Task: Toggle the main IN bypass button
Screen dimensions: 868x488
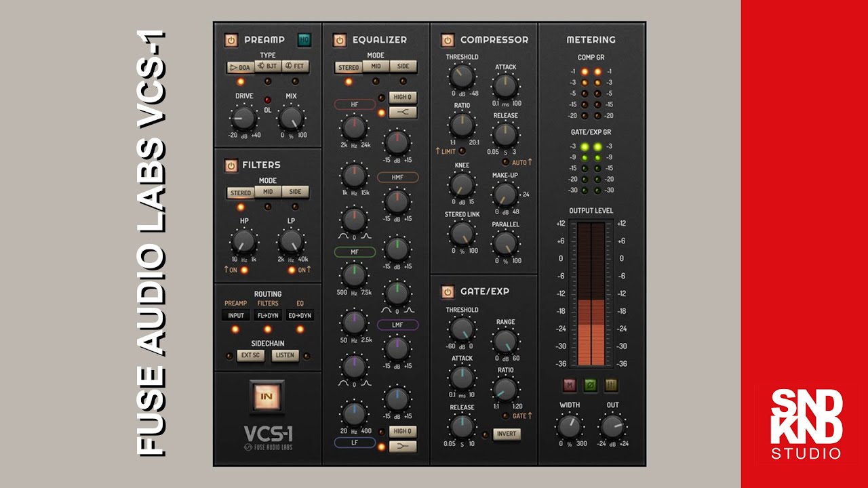Action: (267, 398)
